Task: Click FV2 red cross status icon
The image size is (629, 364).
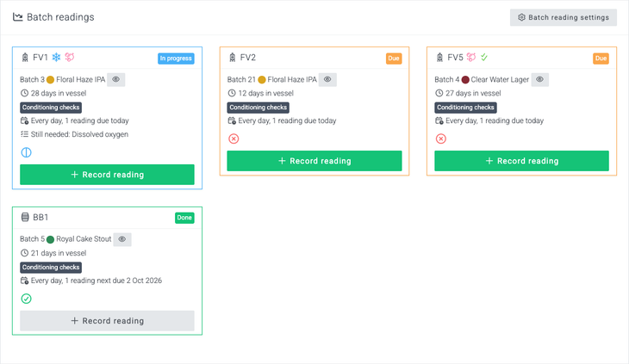Action: tap(234, 139)
